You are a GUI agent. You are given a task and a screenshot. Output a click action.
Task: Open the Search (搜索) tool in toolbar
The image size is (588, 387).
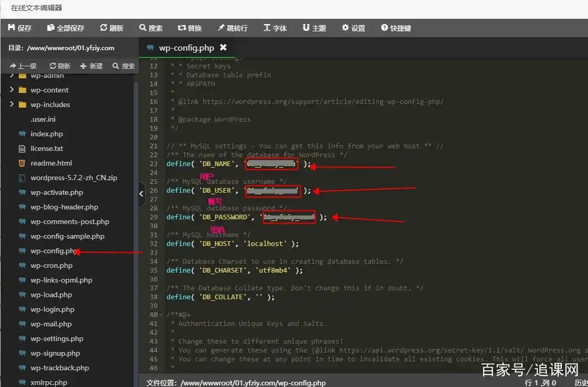click(x=150, y=28)
